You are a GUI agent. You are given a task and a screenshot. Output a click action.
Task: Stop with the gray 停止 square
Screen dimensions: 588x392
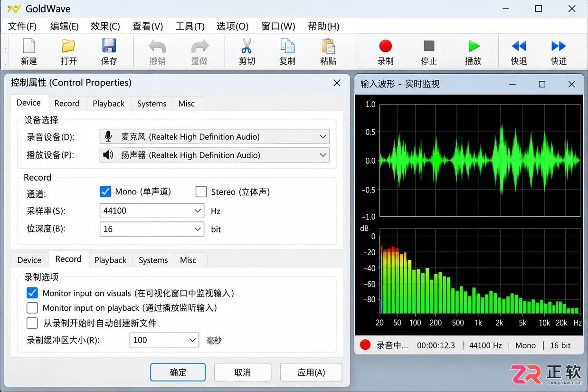[x=429, y=46]
